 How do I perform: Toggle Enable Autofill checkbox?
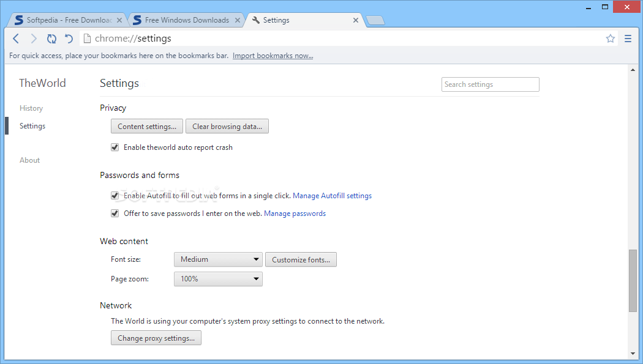tap(115, 196)
